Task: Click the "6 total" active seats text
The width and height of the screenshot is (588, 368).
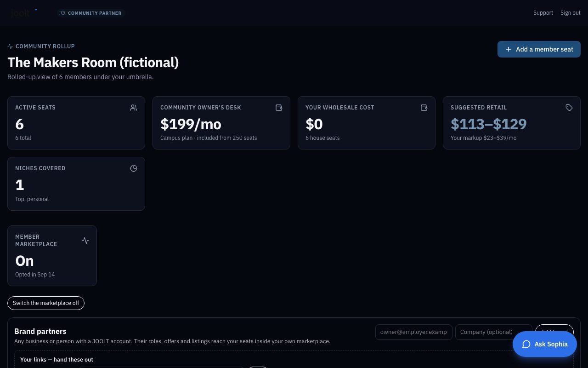Action: [x=23, y=138]
